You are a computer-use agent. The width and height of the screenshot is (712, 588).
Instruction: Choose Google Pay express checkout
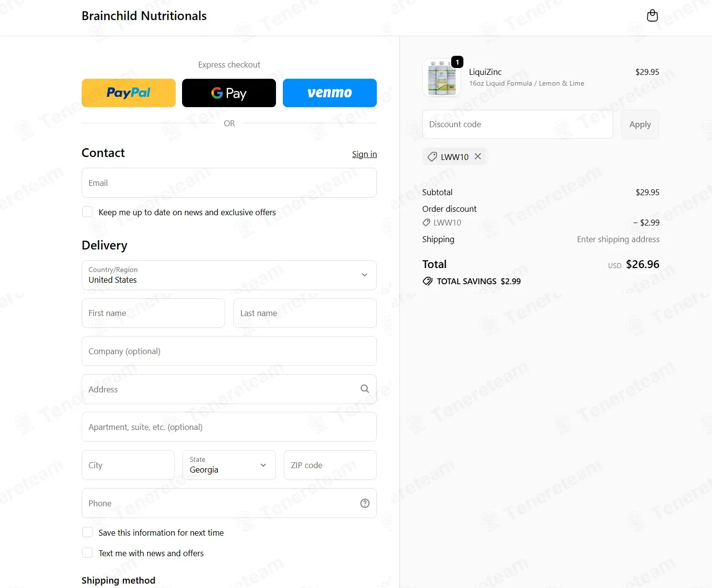click(229, 93)
